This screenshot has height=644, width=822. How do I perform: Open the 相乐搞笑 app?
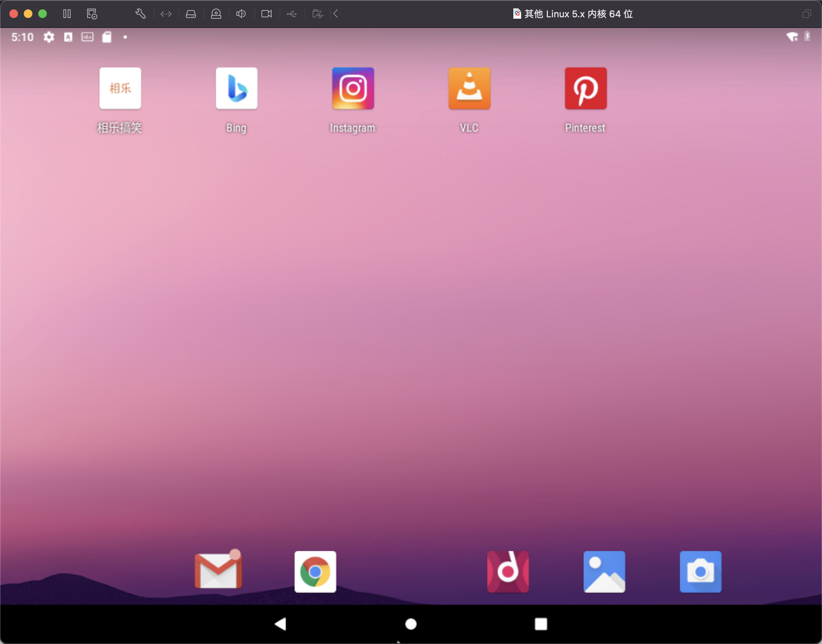pos(120,88)
